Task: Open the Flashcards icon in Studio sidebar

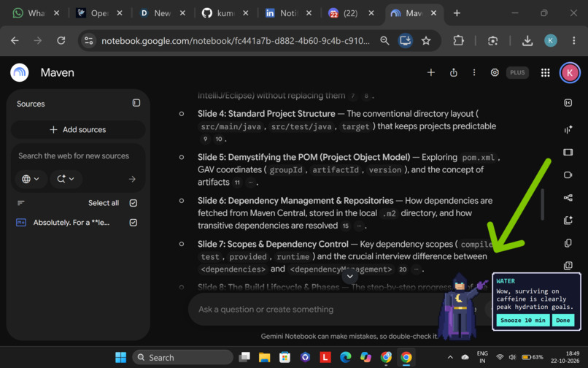Action: (x=568, y=243)
